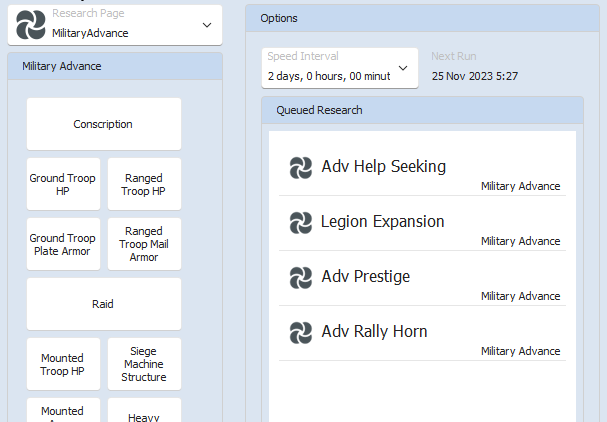Click the swirl icon beside Adv Help Seeking

(301, 167)
